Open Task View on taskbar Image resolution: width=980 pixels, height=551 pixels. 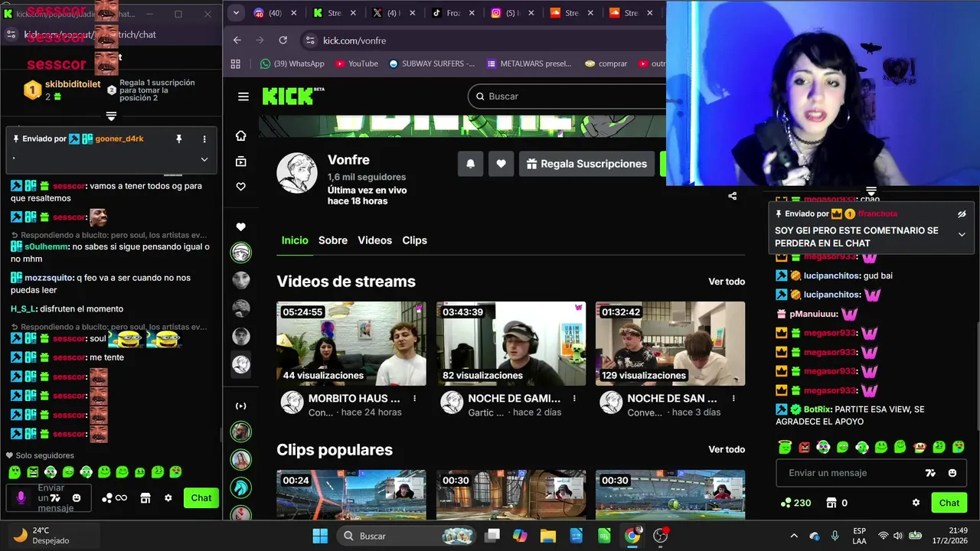492,536
